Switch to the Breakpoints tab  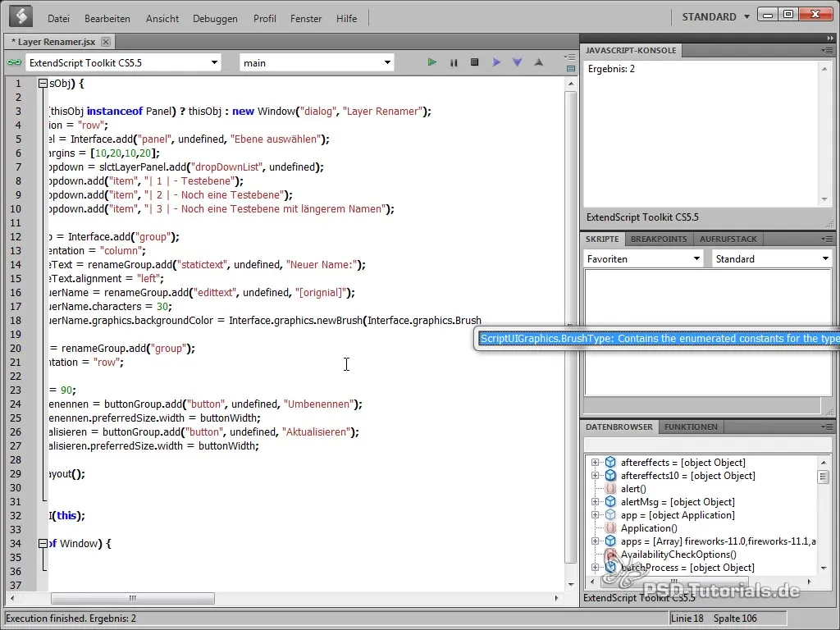coord(659,239)
